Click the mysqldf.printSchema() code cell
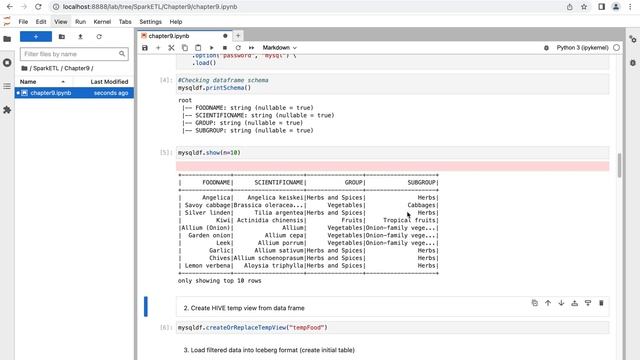640x360 pixels. coord(393,84)
